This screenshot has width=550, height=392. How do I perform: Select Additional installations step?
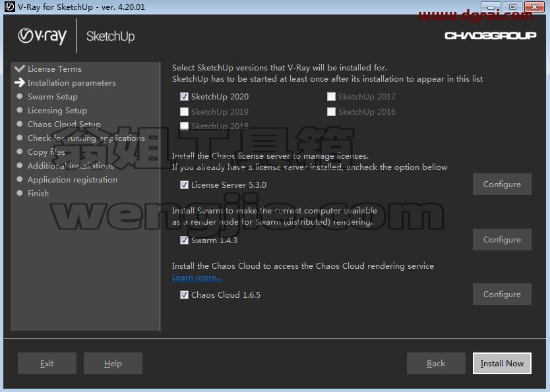(71, 166)
